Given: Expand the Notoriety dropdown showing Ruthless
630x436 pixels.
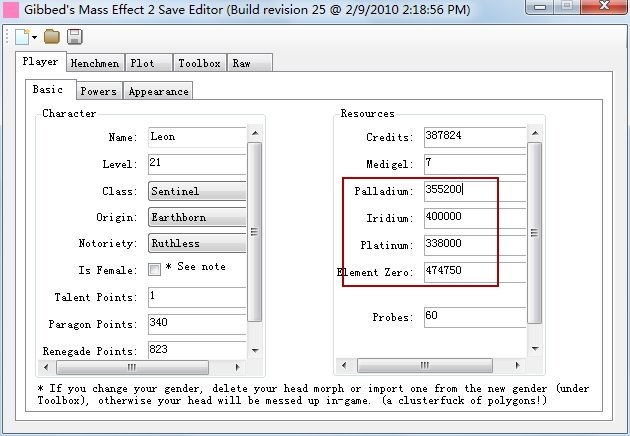Looking at the screenshot, I should [197, 242].
